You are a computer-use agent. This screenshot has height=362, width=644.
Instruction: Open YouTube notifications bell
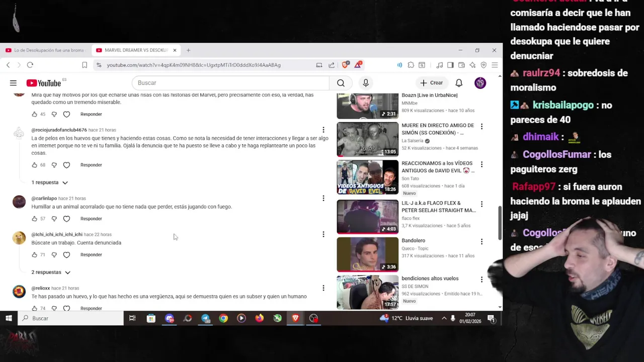point(459,83)
